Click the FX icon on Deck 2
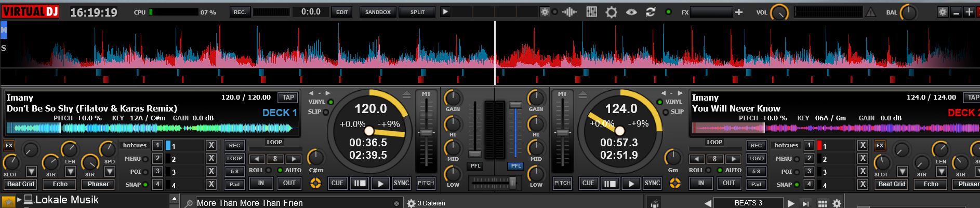980x208 pixels. [x=880, y=145]
